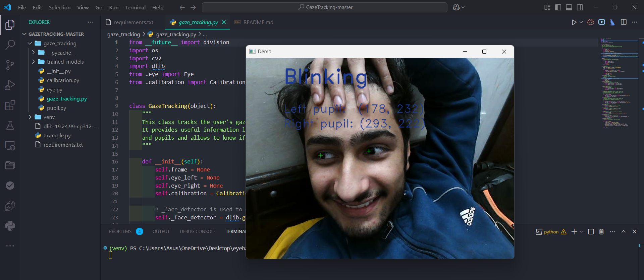Screen dimensions: 644x280
Task: Open the Source Control view
Action: [10, 65]
